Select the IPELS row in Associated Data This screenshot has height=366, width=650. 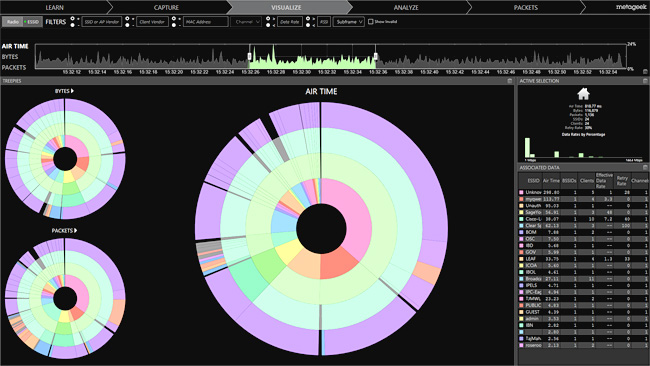[x=583, y=285]
